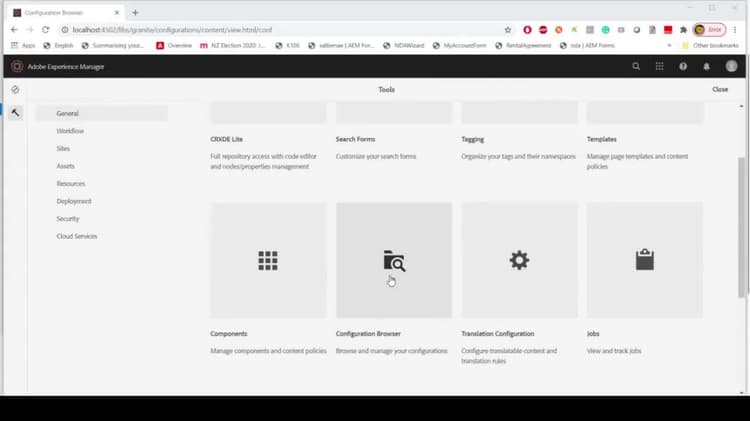Viewport: 750px width, 421px height.
Task: Click the Jobs title text
Action: click(593, 334)
